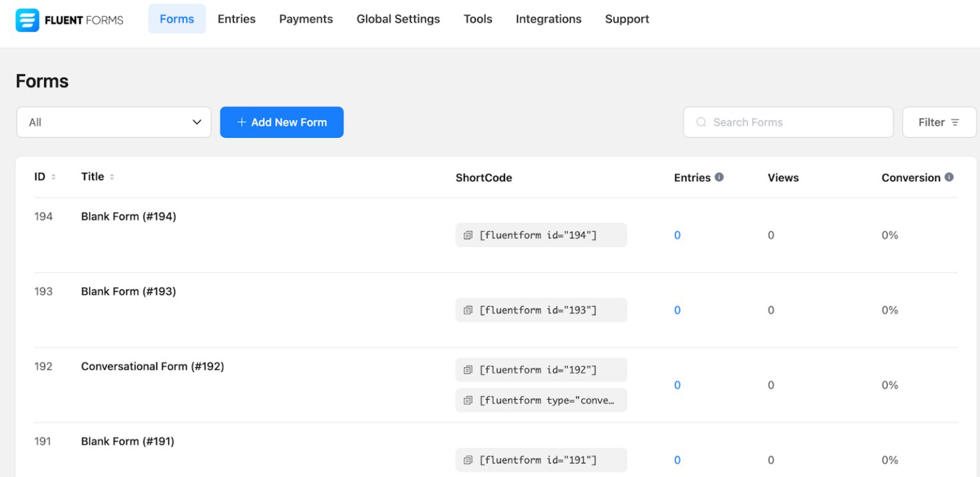Copy the conversational type shortcode icon
Image resolution: width=980 pixels, height=477 pixels.
pyautogui.click(x=468, y=400)
